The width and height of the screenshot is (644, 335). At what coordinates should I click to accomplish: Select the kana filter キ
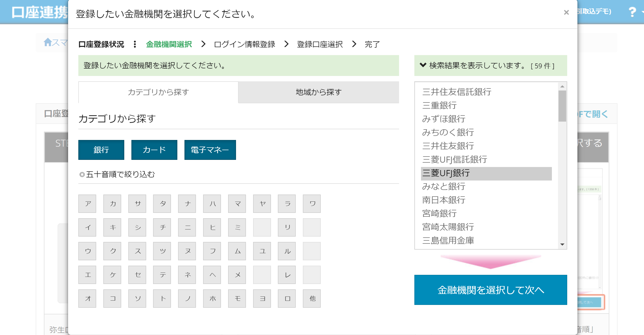pos(112,227)
